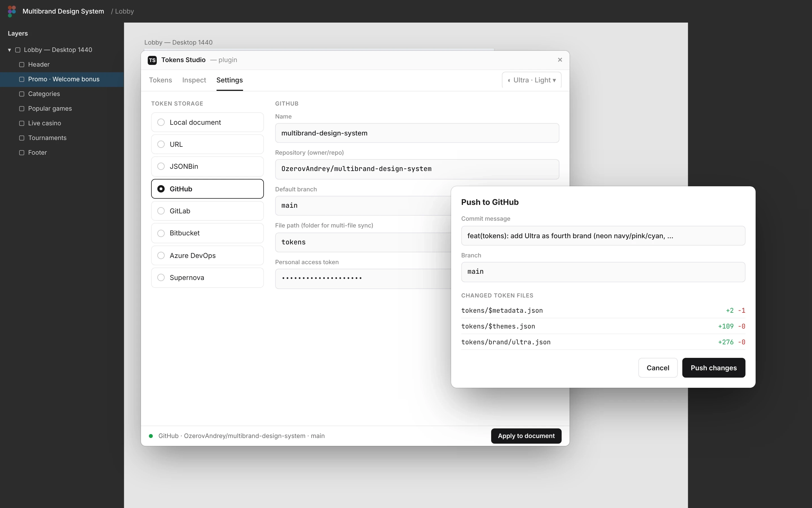Click the Branch field in push dialog
812x508 pixels.
pos(603,272)
